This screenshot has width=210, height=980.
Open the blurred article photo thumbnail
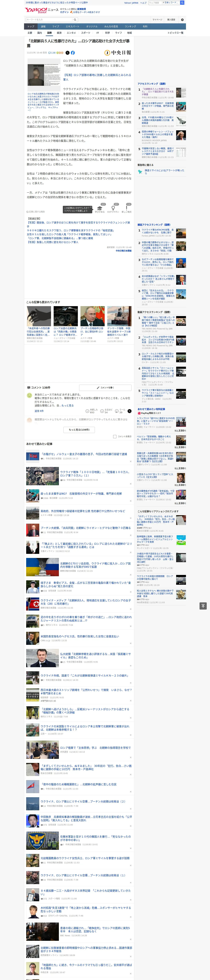[x=44, y=75]
